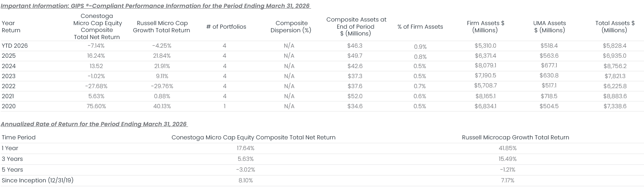644x187 pixels.
Task: Select the 75.60% composite return for 2020
Action: click(x=97, y=106)
